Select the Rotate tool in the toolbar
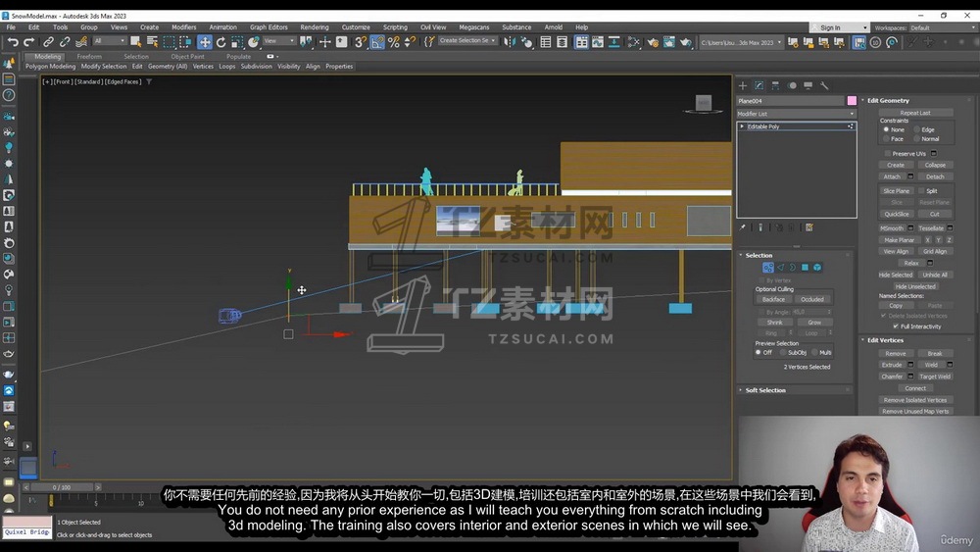The image size is (980, 552). [220, 42]
